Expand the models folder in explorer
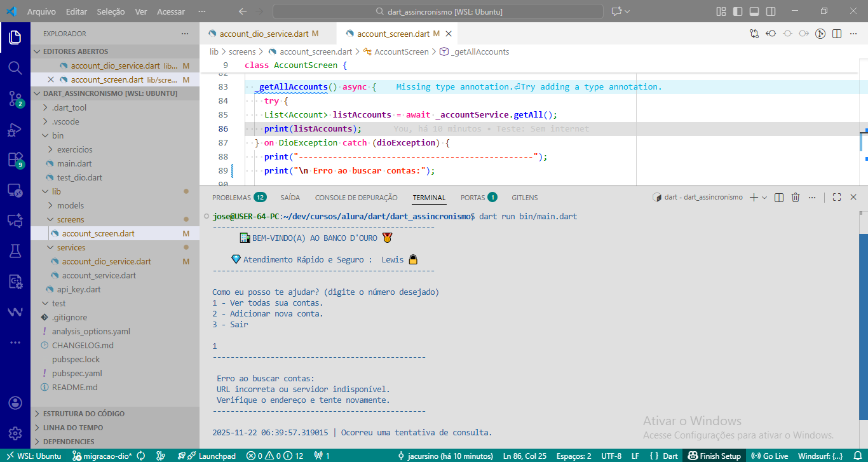The height and width of the screenshot is (462, 868). [x=70, y=205]
